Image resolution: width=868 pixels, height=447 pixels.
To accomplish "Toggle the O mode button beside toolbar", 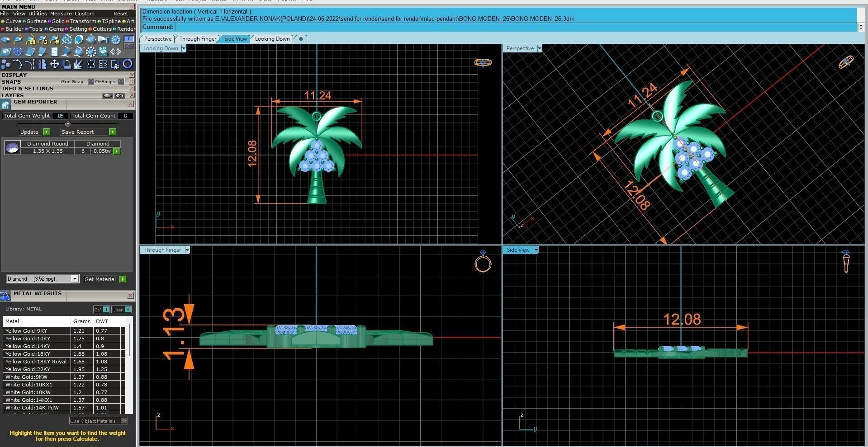I will 129,46.
